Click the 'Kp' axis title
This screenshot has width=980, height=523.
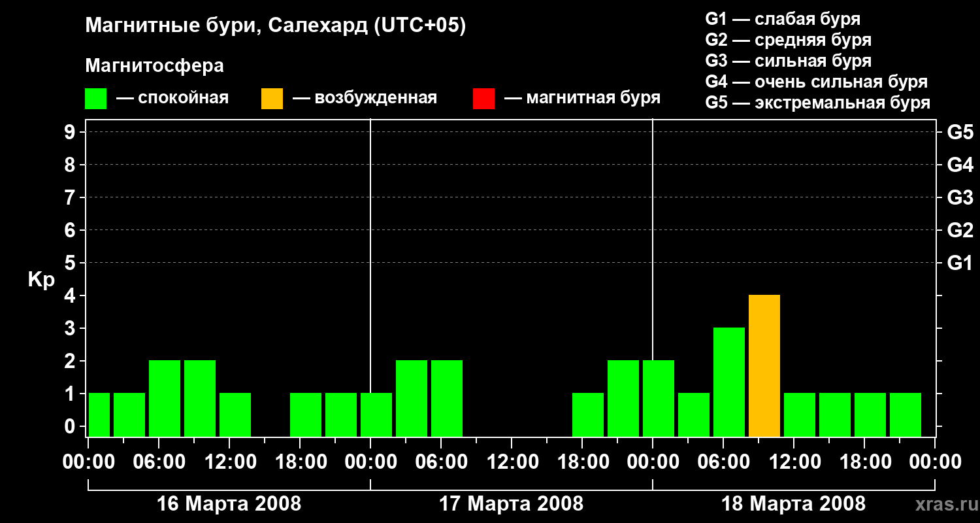(x=41, y=280)
